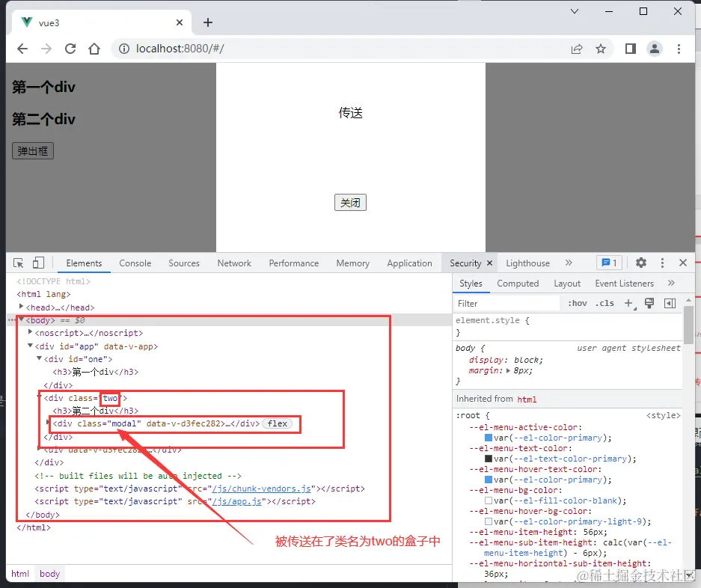The height and width of the screenshot is (588, 701).
Task: Select the body breadcrumb
Action: (49, 574)
